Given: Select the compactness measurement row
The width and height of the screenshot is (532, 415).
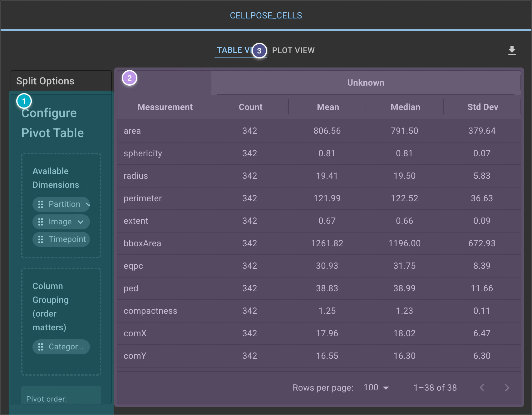Looking at the screenshot, I should click(319, 311).
